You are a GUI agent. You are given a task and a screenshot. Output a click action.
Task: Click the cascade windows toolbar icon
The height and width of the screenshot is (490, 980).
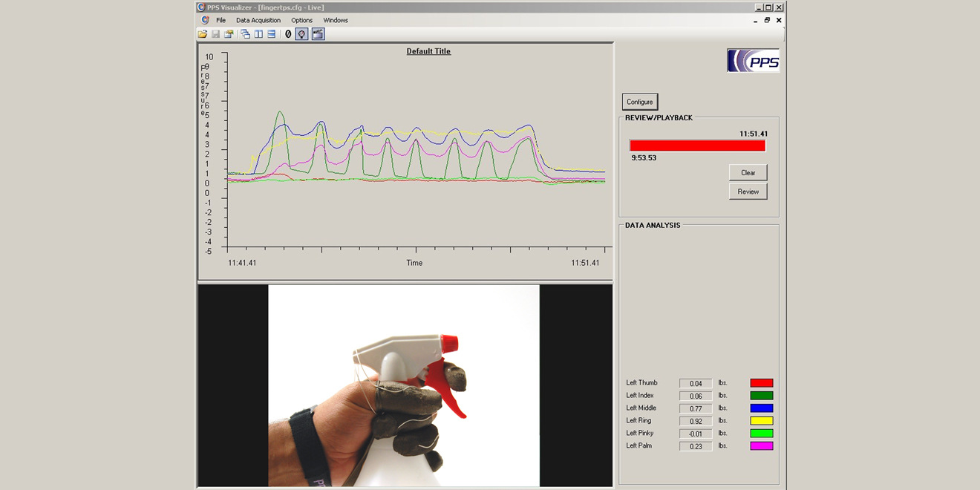point(245,34)
